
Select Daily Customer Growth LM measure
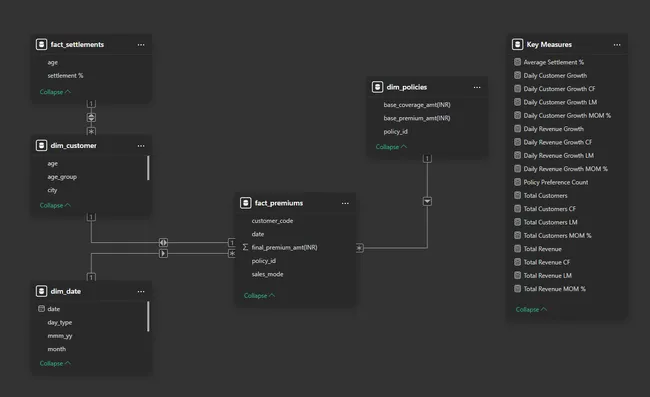point(560,102)
